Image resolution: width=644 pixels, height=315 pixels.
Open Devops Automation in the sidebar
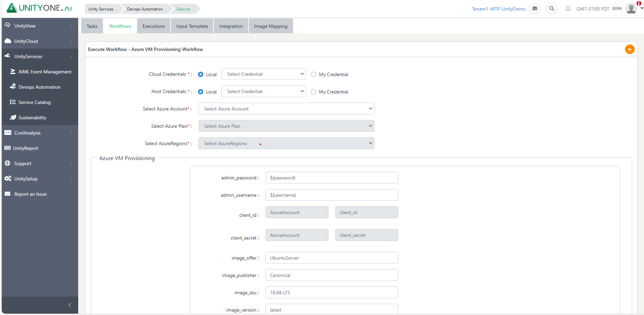tap(39, 87)
